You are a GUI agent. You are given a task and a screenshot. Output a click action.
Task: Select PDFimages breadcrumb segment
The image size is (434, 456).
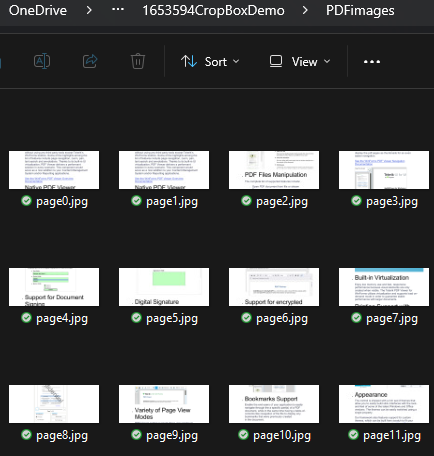[360, 11]
